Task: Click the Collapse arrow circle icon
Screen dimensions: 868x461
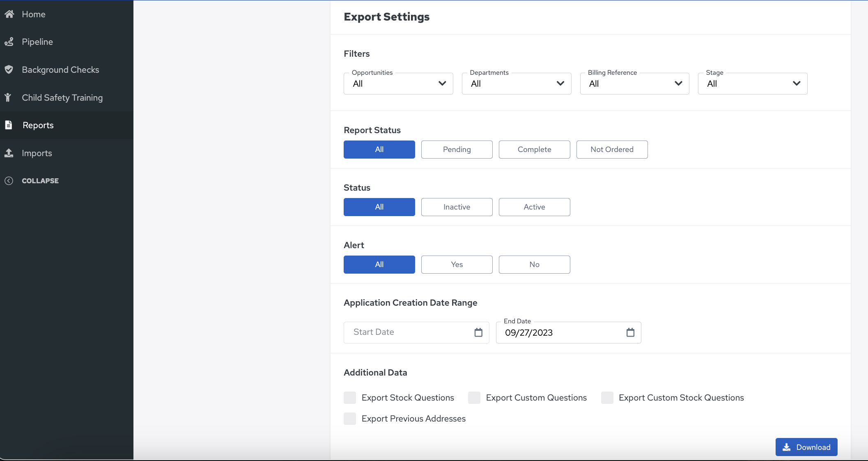Action: pyautogui.click(x=9, y=181)
